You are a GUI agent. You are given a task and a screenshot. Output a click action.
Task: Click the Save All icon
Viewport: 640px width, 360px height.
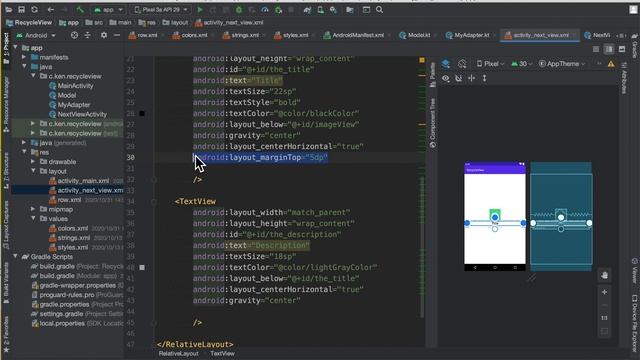pyautogui.click(x=21, y=9)
